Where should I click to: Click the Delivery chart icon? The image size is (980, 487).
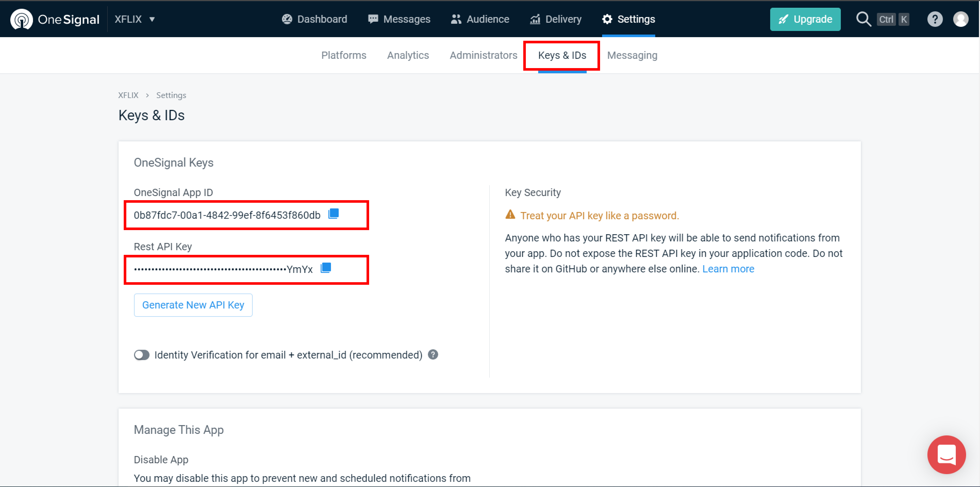pos(535,19)
